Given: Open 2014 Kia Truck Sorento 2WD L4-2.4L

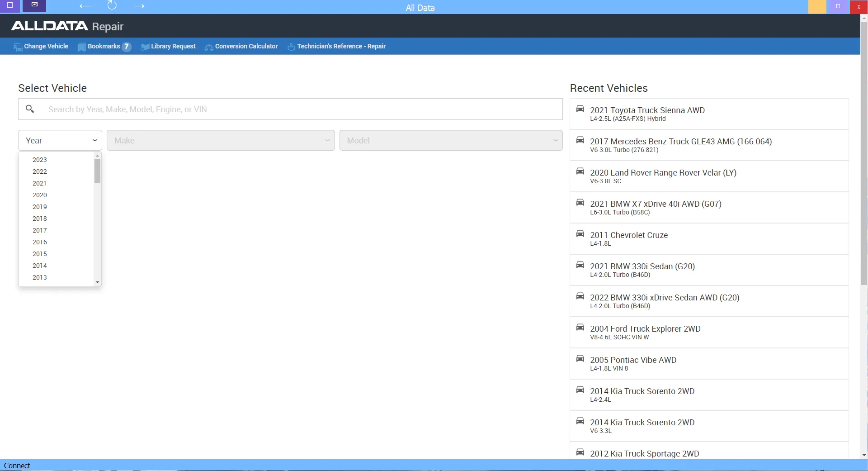Looking at the screenshot, I should [x=709, y=395].
